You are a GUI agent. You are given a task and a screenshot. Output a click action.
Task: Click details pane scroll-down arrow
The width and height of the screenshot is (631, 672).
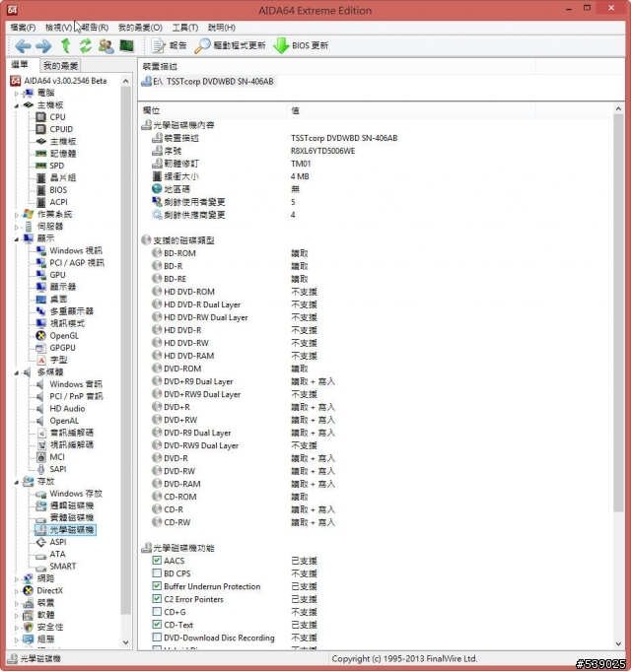click(618, 643)
